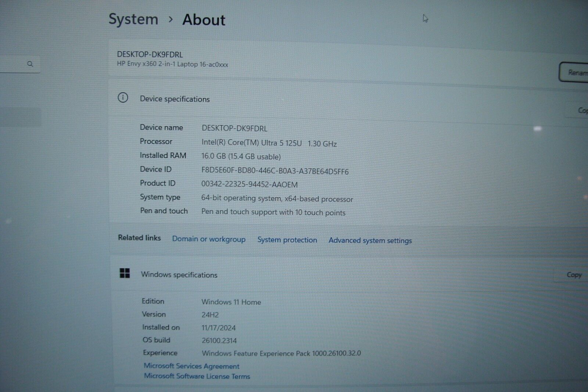Image resolution: width=588 pixels, height=392 pixels.
Task: Open Microsoft Services Agreement link
Action: [x=191, y=366]
